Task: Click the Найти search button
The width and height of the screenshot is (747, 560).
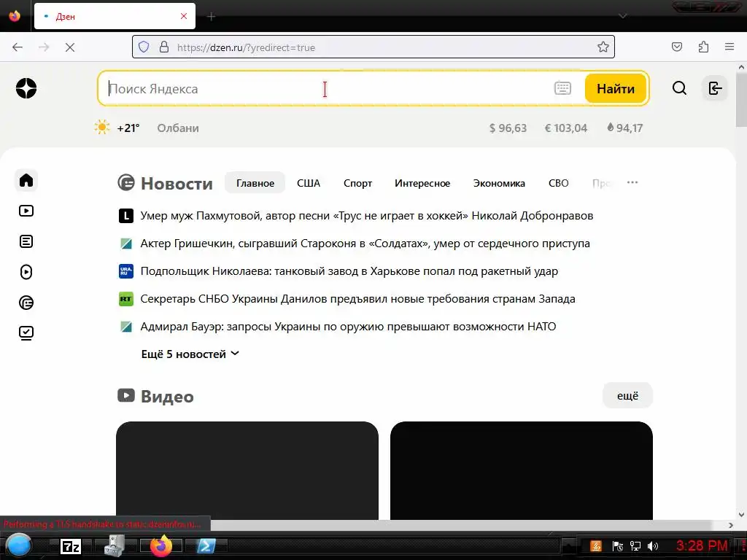Action: click(616, 88)
